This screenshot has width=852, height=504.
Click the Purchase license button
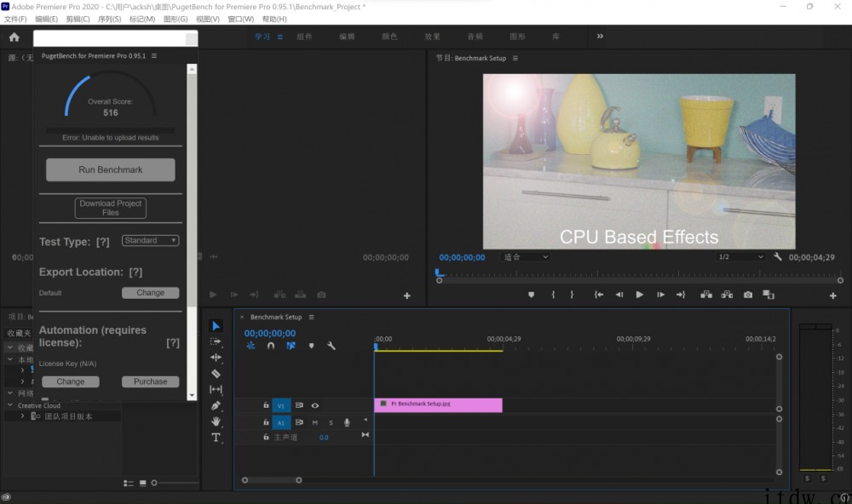151,381
